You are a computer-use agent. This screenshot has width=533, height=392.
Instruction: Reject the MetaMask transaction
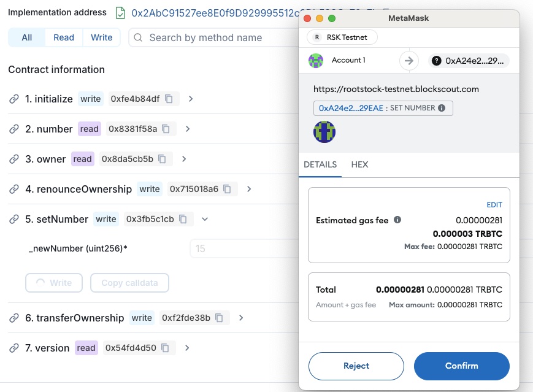[356, 366]
